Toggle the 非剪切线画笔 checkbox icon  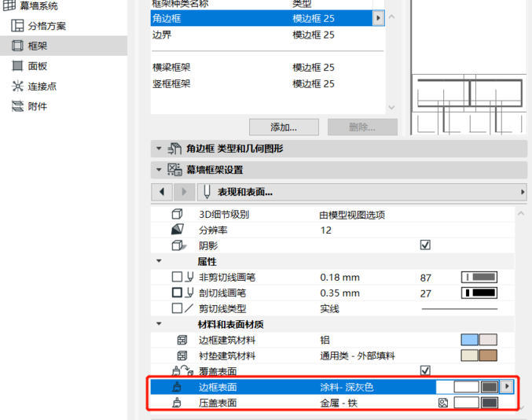177,277
